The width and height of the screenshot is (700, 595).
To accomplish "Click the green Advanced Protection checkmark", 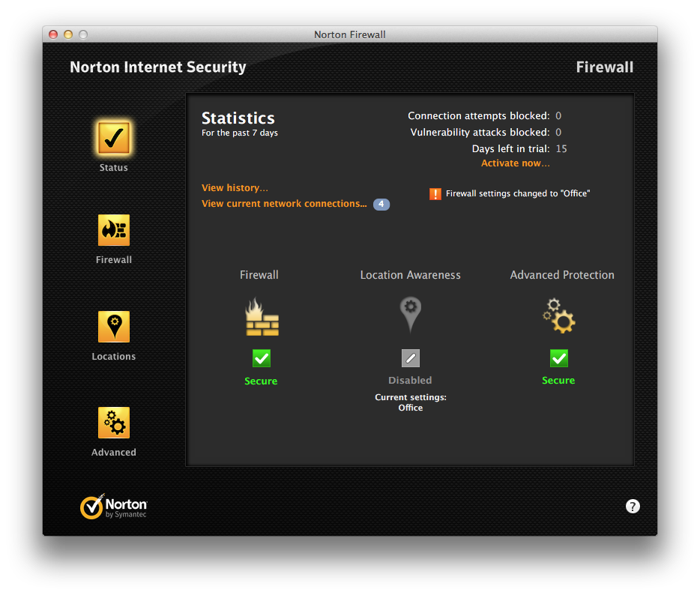I will [559, 358].
